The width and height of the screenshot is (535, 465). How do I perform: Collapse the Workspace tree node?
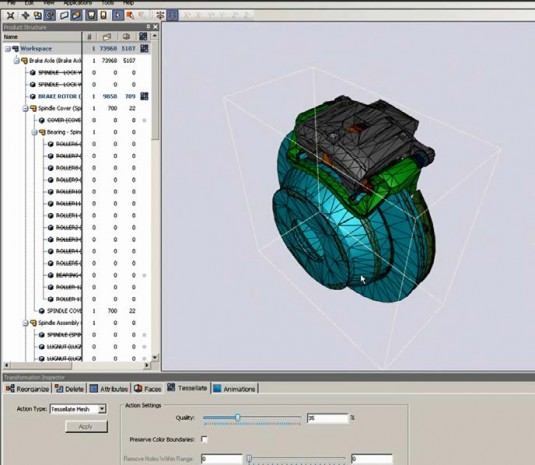(x=8, y=49)
